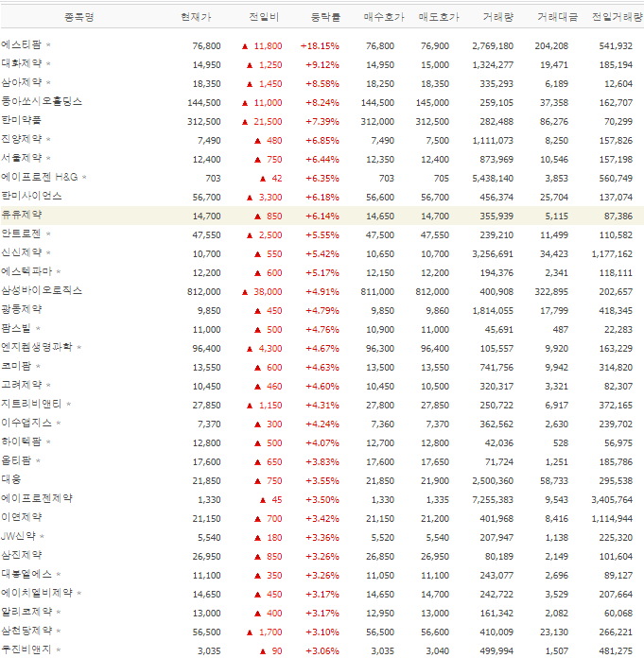Sort by the 전일거래량 column header
644x658 pixels.
[618, 17]
